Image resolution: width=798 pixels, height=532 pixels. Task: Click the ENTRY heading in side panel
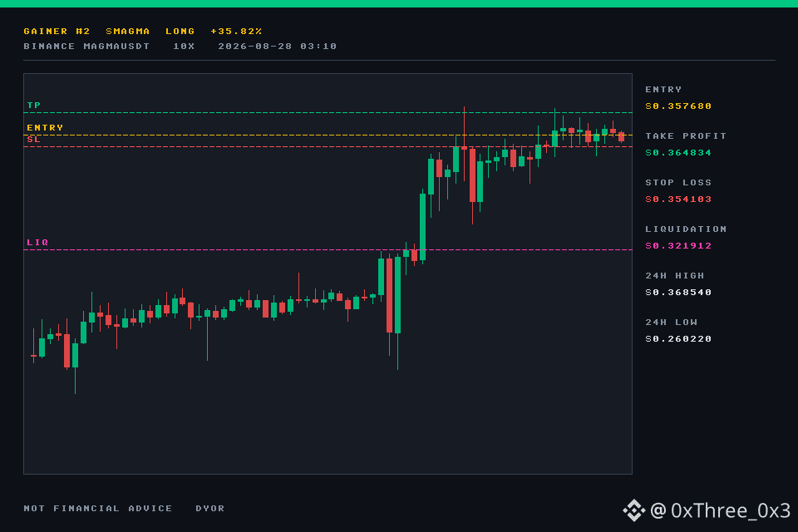point(663,90)
